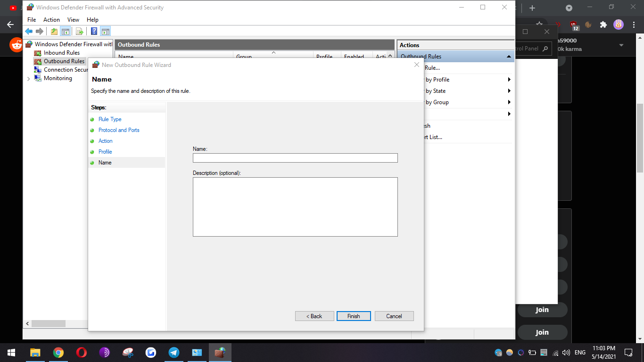Click the folder icon with green arrow in toolbar

(x=54, y=31)
